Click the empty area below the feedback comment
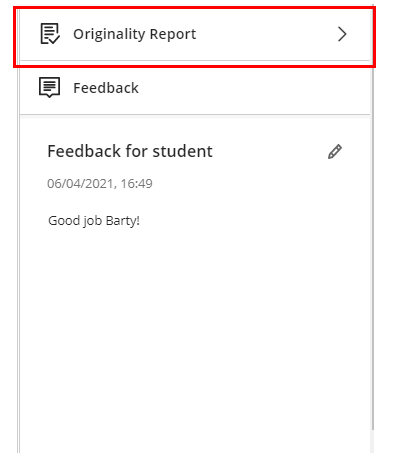 pyautogui.click(x=195, y=333)
